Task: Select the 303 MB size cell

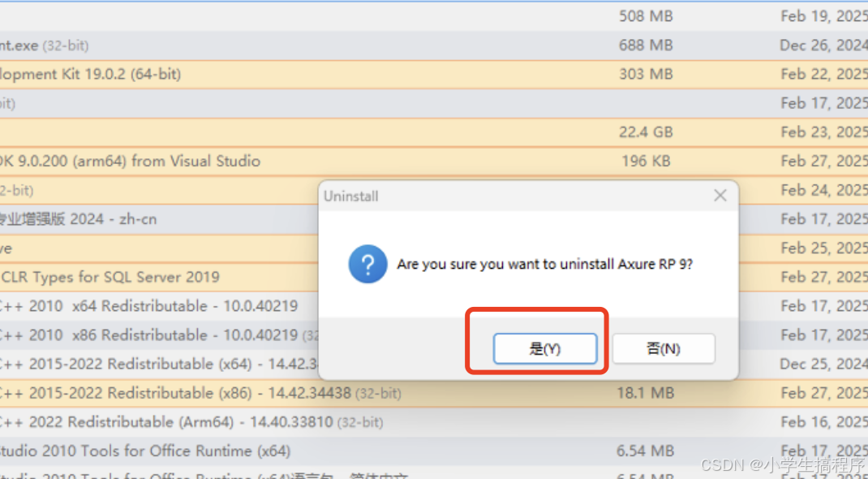Action: tap(646, 74)
